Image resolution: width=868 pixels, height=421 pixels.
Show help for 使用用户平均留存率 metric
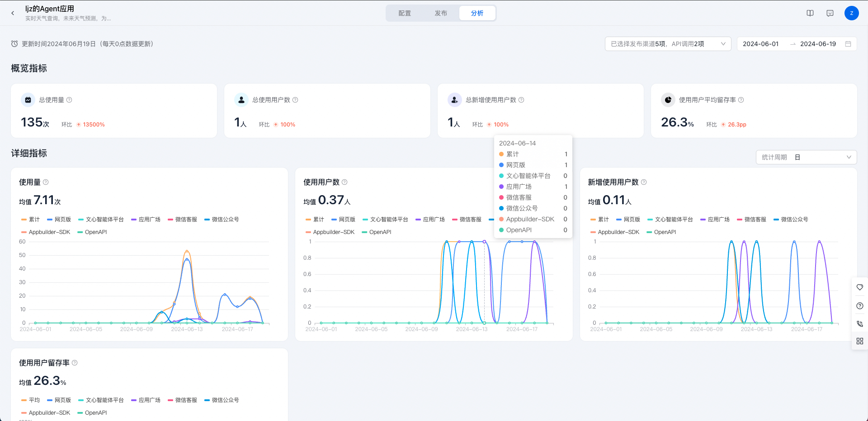tap(741, 100)
